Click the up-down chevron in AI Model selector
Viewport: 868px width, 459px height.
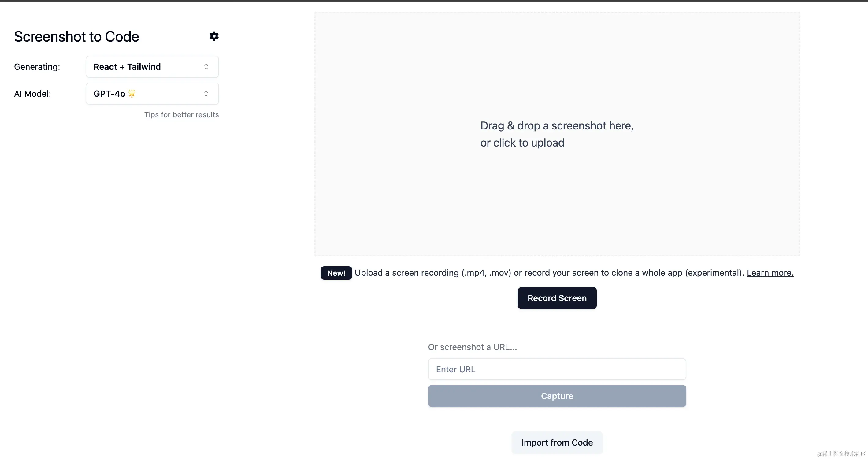click(206, 94)
